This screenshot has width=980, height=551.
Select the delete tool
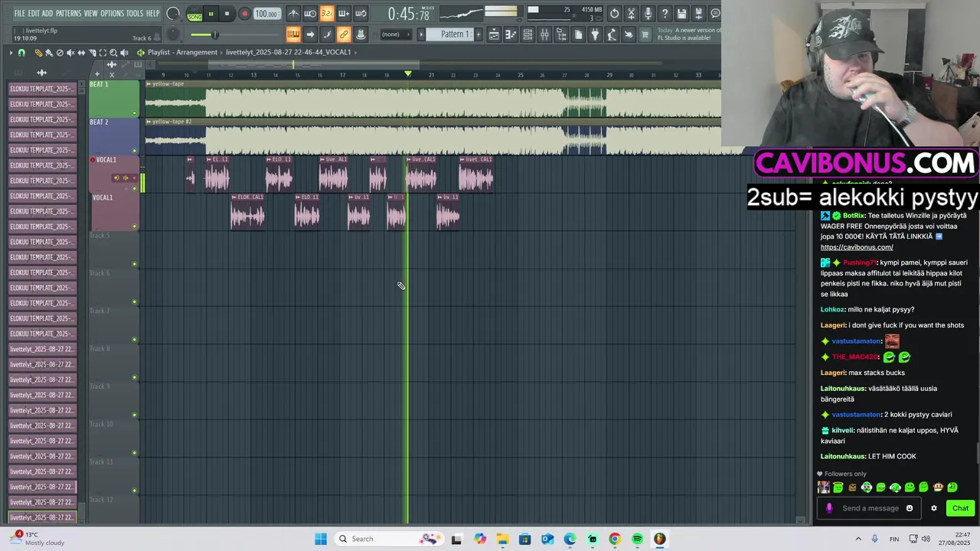pos(60,52)
